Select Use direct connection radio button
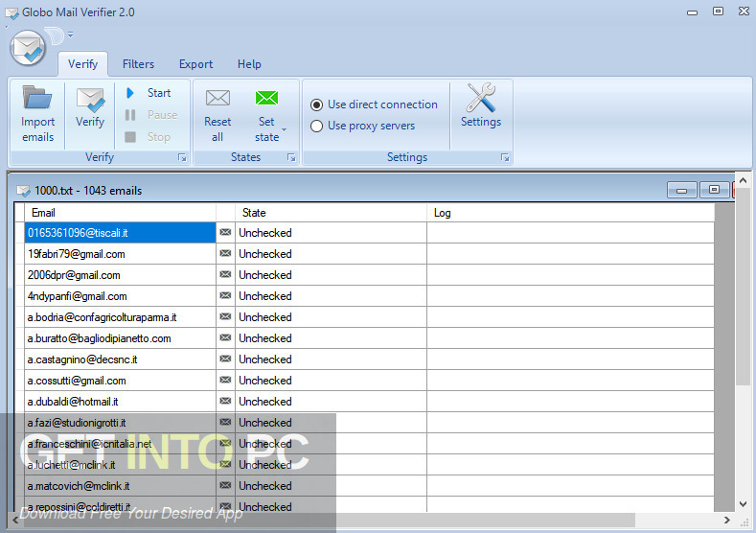The image size is (756, 533). pyautogui.click(x=317, y=104)
